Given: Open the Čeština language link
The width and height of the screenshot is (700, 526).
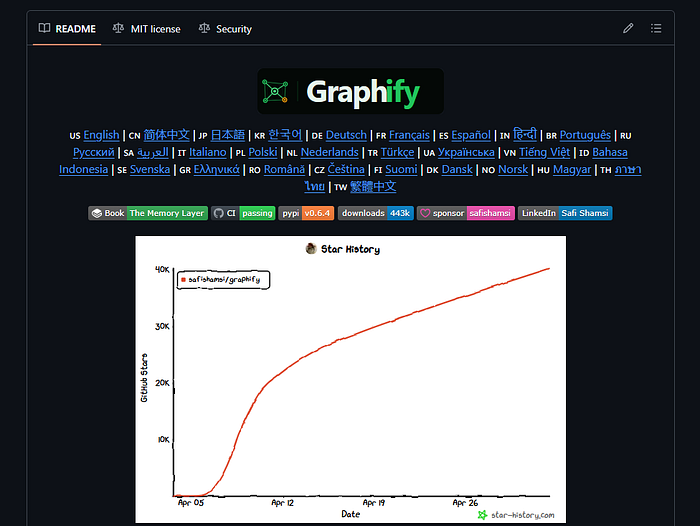Looking at the screenshot, I should pos(346,170).
